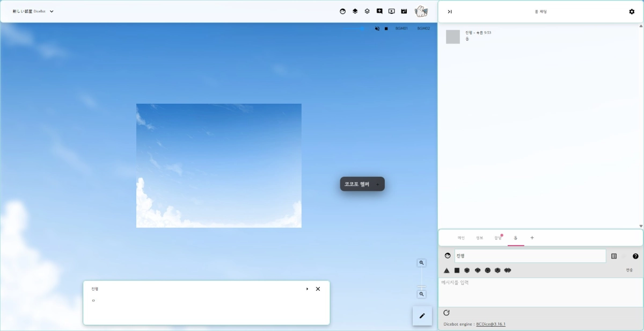Open the add panel (speech bubble plus icon)
Image resolution: width=644 pixels, height=331 pixels.
pos(380,11)
